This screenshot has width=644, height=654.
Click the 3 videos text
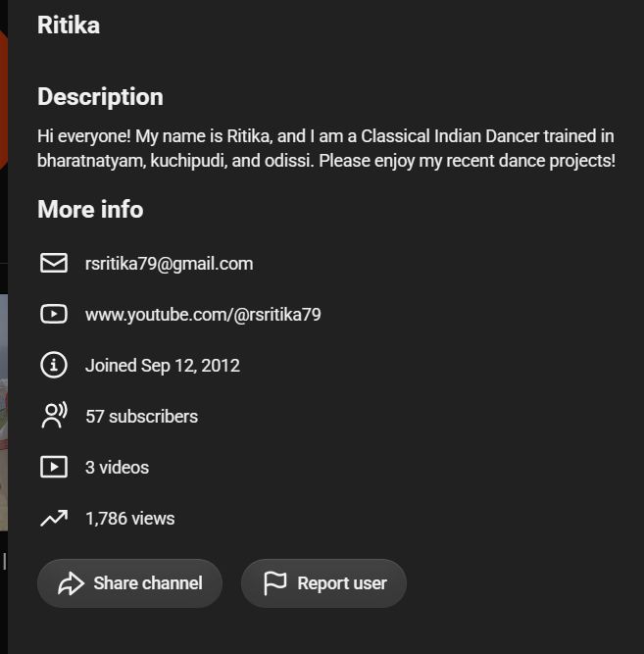(x=118, y=468)
